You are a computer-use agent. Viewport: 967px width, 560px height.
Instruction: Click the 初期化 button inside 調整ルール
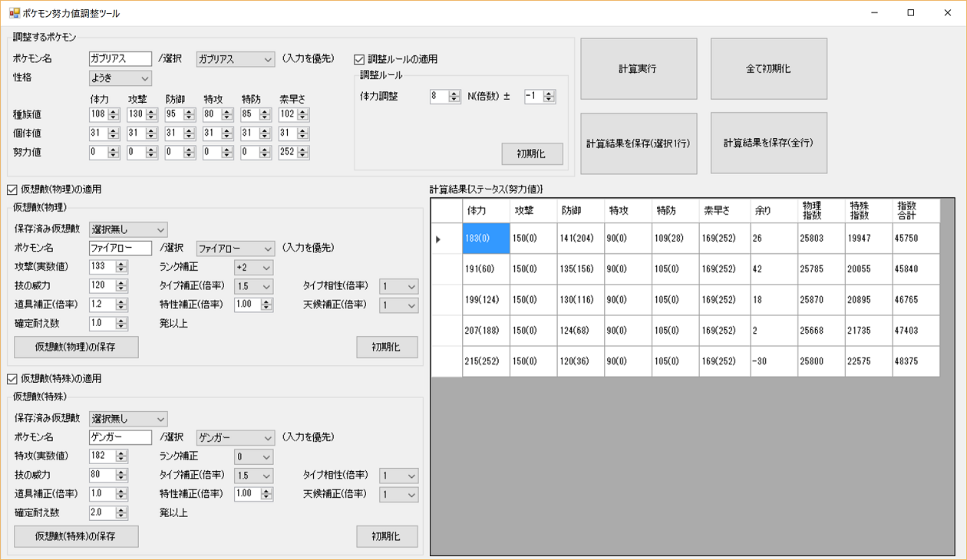532,153
